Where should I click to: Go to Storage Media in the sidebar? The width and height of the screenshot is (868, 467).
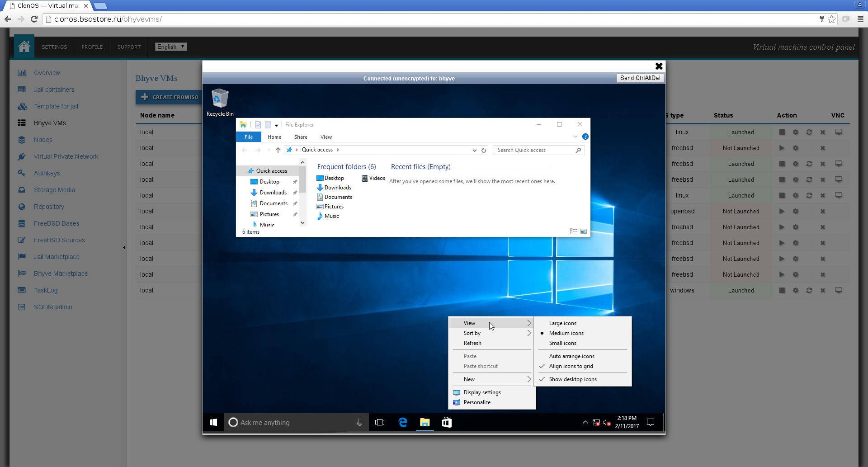pos(54,190)
